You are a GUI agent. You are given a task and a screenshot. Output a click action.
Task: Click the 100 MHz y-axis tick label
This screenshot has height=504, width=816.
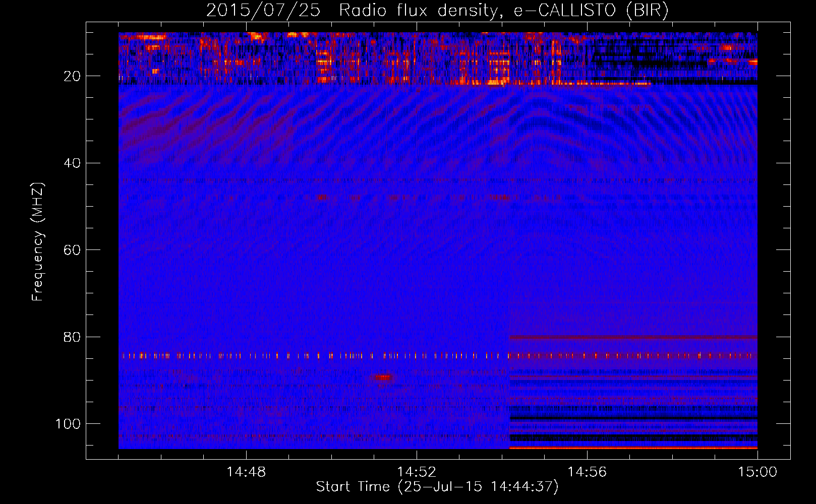tap(68, 424)
